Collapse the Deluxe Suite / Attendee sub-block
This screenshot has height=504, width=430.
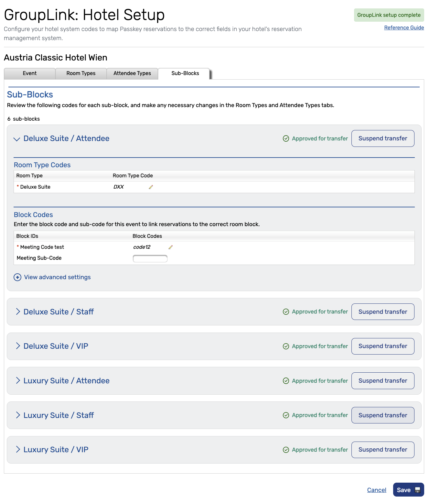point(16,139)
